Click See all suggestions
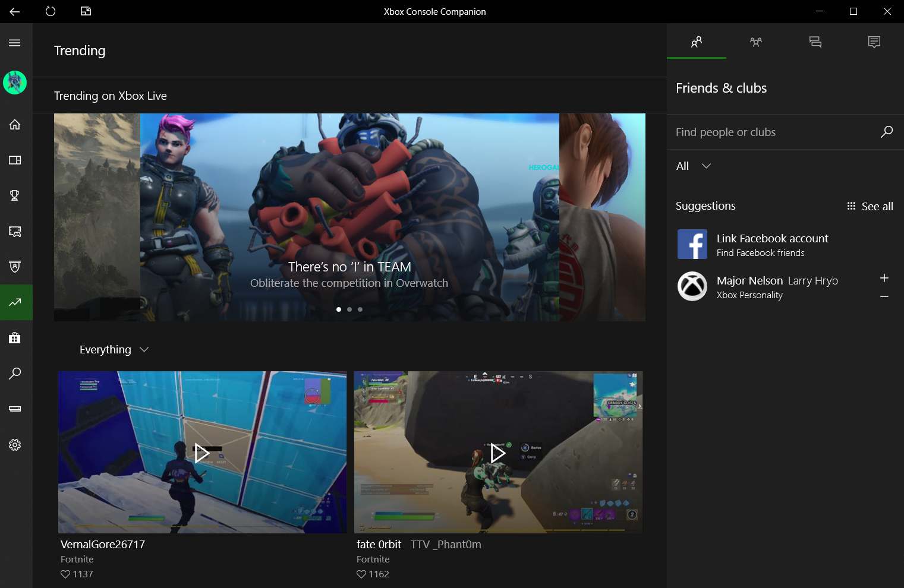The image size is (904, 588). (870, 206)
